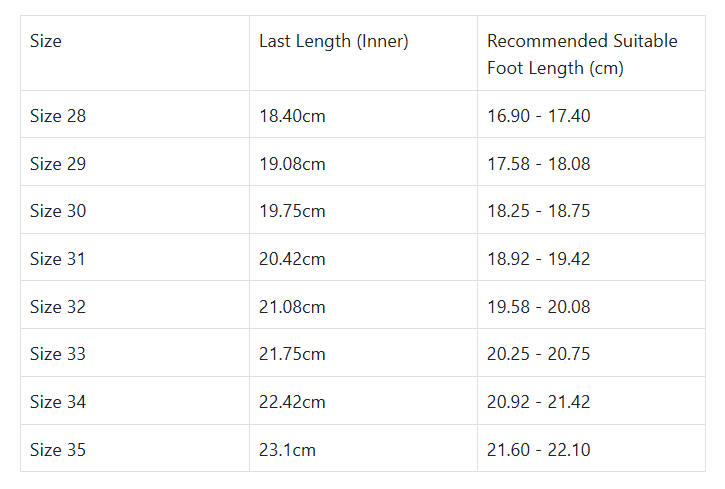This screenshot has height=489, width=725.
Task: Select the "Size 28" cell
Action: (x=58, y=116)
